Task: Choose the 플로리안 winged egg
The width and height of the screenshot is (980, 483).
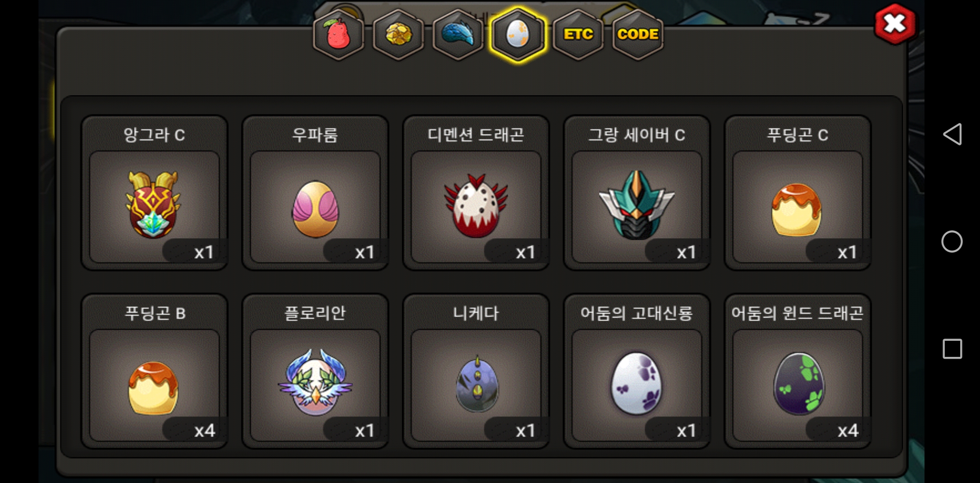Action: tap(315, 371)
